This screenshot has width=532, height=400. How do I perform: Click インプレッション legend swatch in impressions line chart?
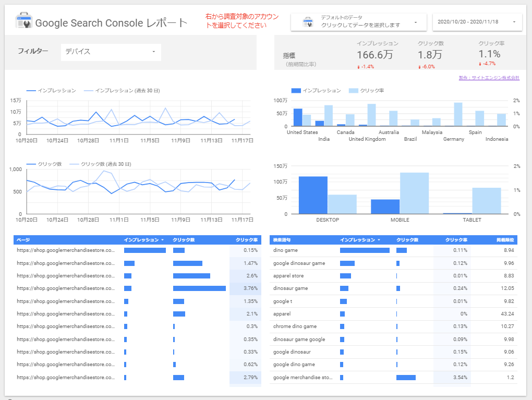[31, 91]
